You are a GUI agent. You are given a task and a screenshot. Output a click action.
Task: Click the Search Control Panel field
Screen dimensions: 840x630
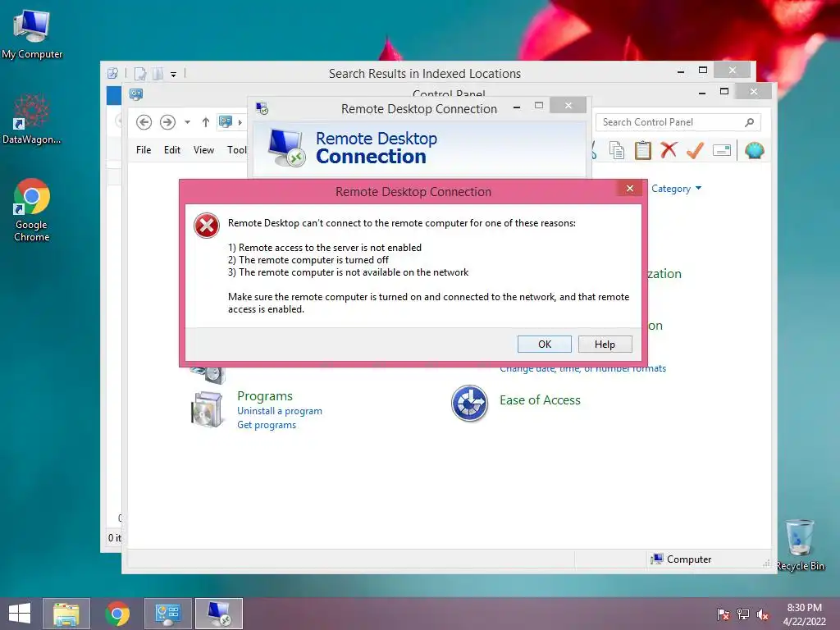(678, 122)
